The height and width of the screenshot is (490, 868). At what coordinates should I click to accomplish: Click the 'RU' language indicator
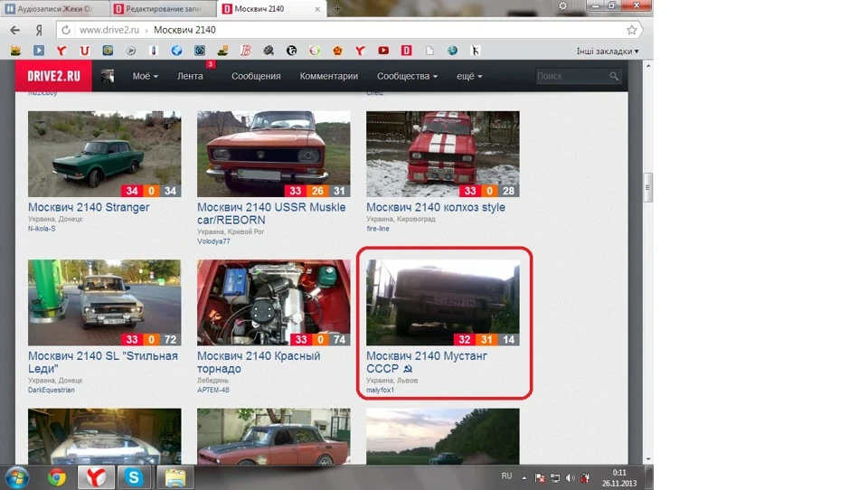[506, 476]
